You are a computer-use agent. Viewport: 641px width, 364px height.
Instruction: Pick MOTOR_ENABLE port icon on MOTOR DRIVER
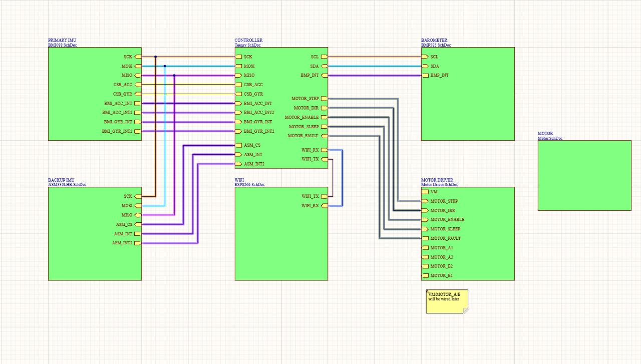425,219
